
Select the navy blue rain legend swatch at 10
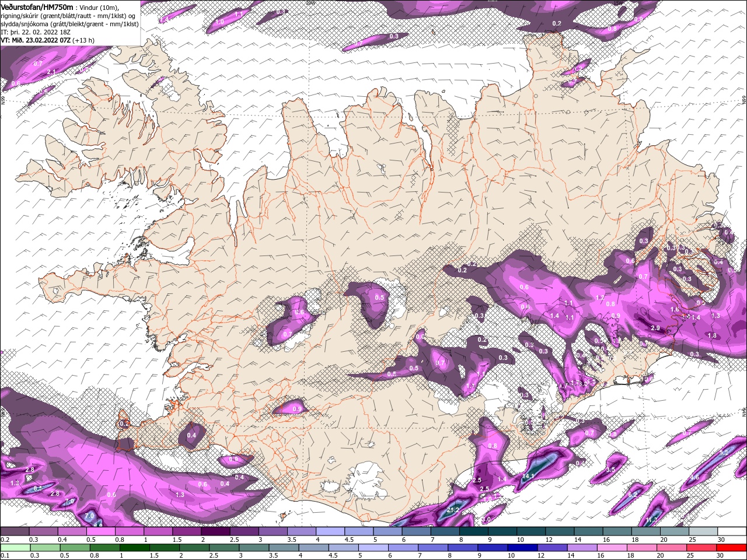click(x=522, y=548)
